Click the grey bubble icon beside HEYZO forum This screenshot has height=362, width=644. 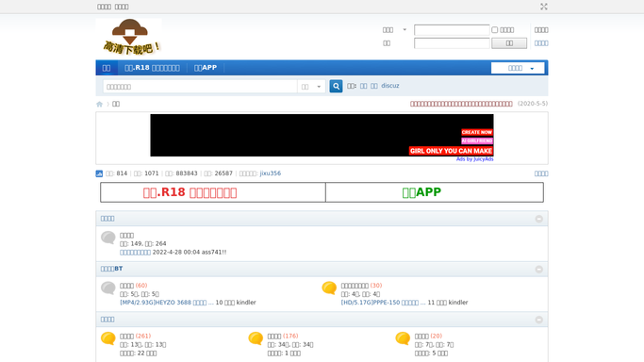[x=108, y=288]
